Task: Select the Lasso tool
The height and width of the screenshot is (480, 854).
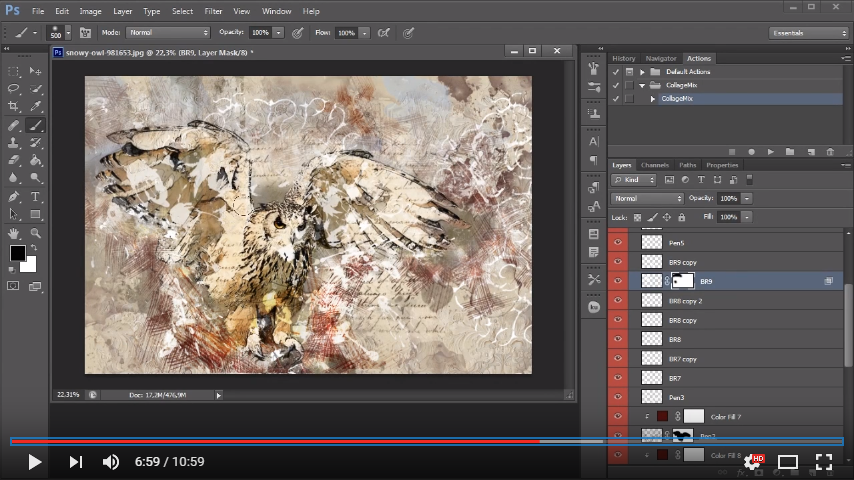Action: click(14, 89)
